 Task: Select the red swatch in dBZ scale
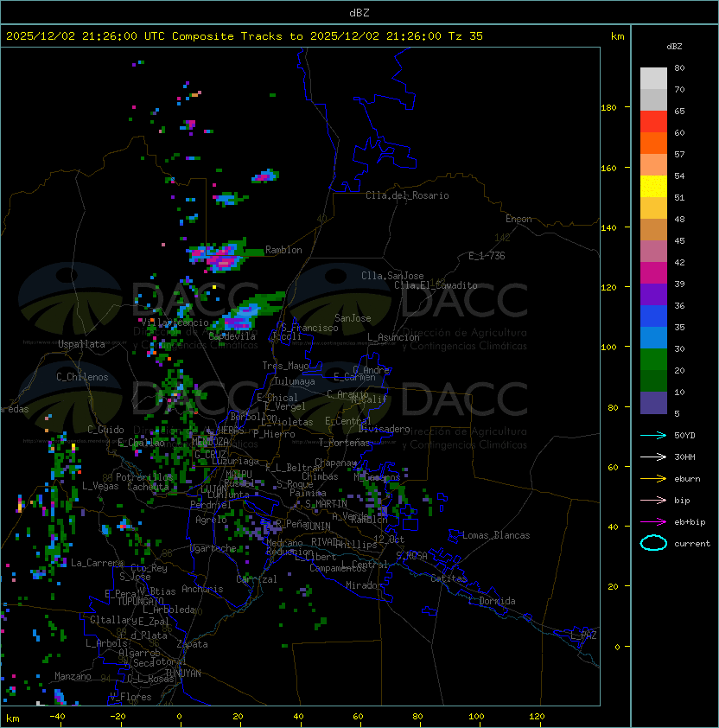coord(653,122)
